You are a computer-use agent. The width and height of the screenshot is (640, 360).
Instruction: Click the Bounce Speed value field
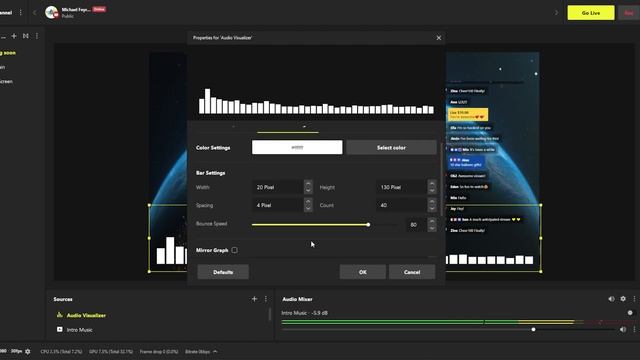pos(416,224)
